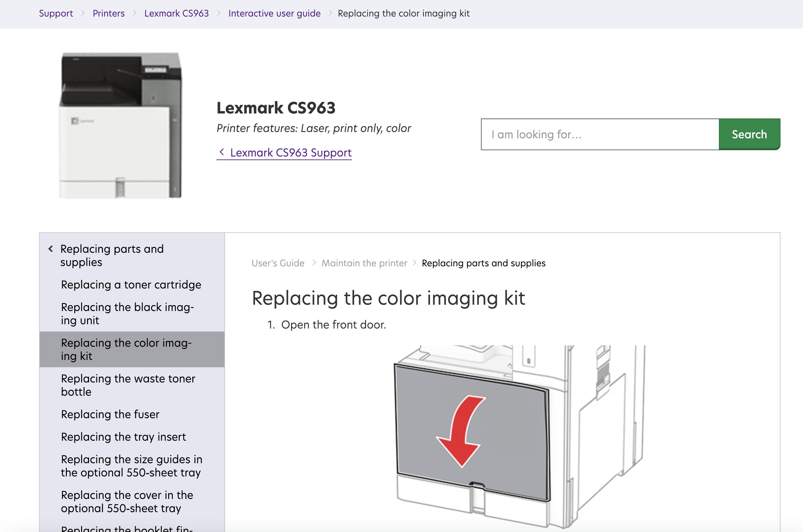The width and height of the screenshot is (803, 532).
Task: Open 'Replacing the size guides' 550-sheet tray topic
Action: click(132, 466)
